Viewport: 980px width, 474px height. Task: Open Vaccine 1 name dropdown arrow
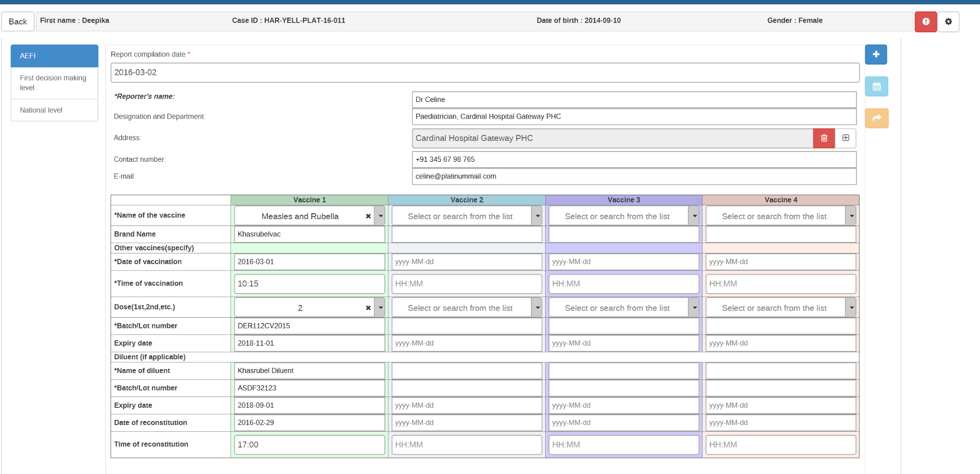tap(380, 216)
